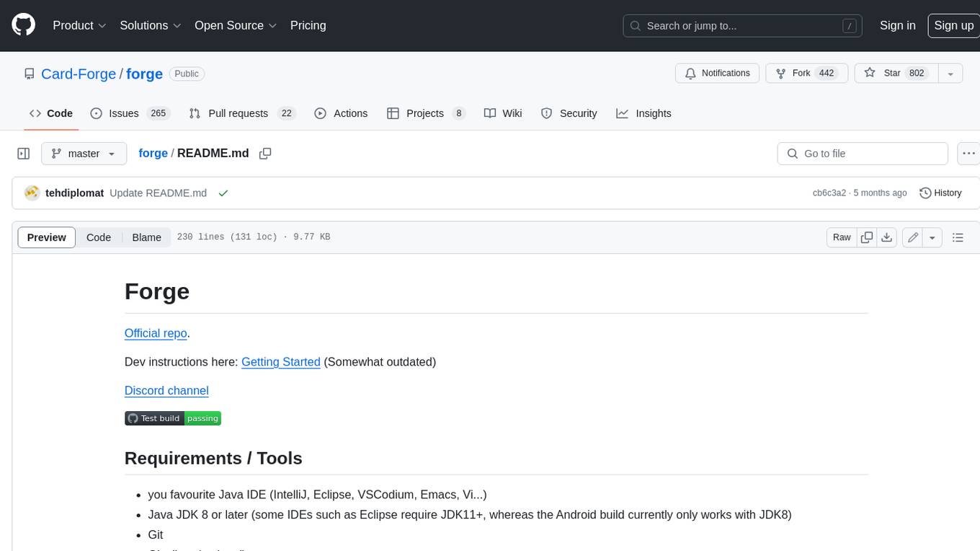This screenshot has height=551, width=980.
Task: Open the Official repo link
Action: pos(156,333)
